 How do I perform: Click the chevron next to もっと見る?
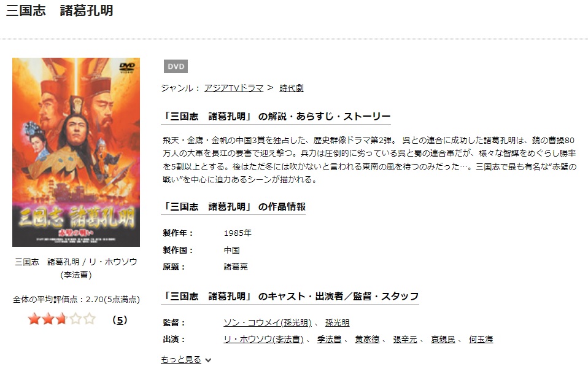pyautogui.click(x=208, y=360)
